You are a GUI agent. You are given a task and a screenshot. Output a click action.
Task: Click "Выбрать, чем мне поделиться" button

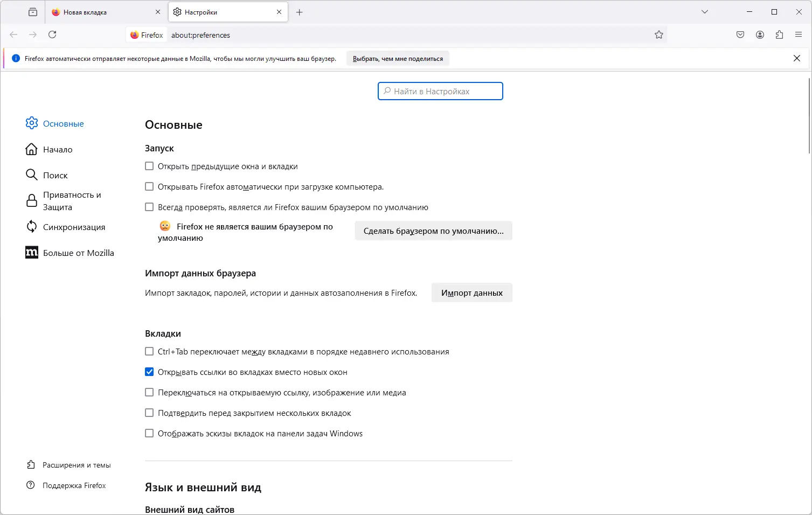[x=398, y=59]
